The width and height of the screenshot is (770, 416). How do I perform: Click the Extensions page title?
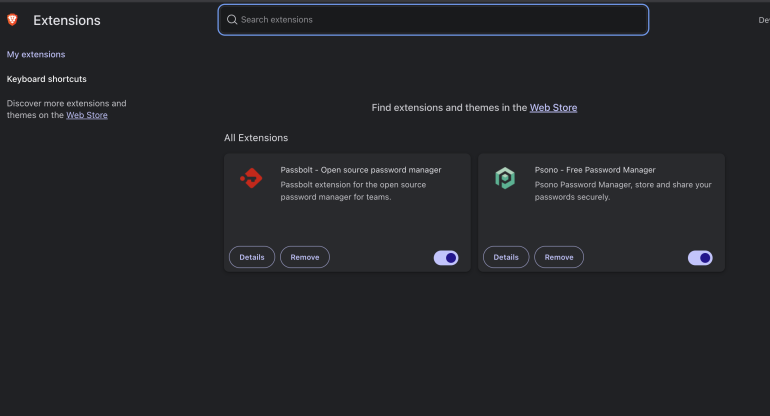pos(67,20)
